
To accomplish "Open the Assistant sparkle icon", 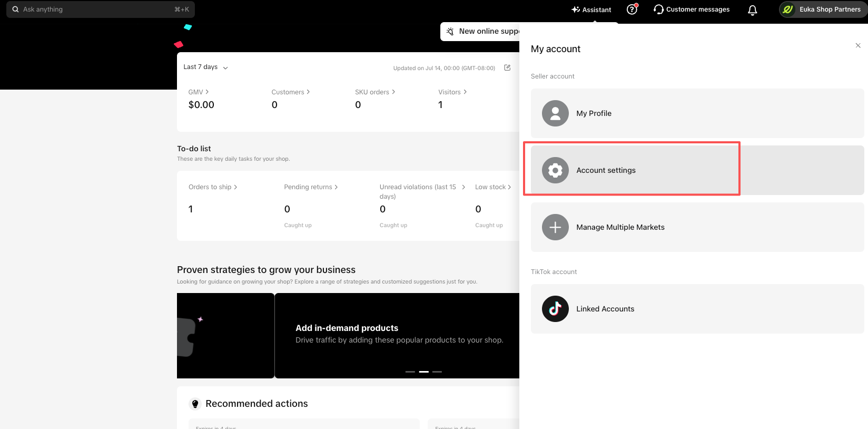I will [576, 9].
